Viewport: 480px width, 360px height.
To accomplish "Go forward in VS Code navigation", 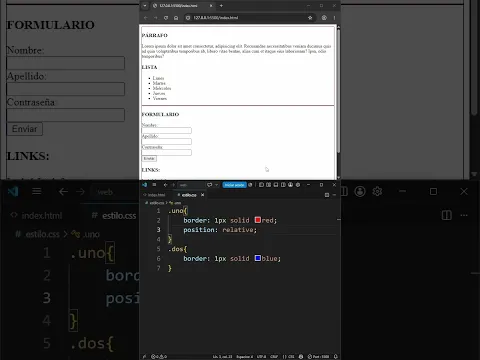I will [173, 185].
